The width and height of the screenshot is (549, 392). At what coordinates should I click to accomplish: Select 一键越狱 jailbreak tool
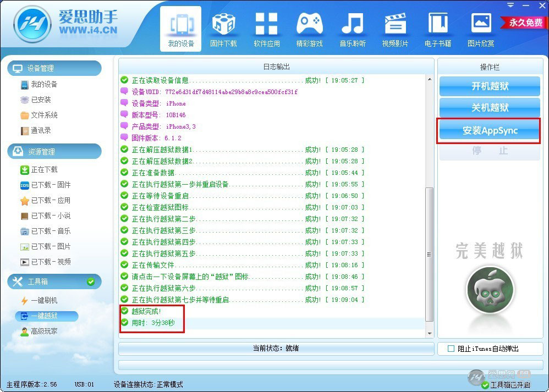pyautogui.click(x=47, y=316)
